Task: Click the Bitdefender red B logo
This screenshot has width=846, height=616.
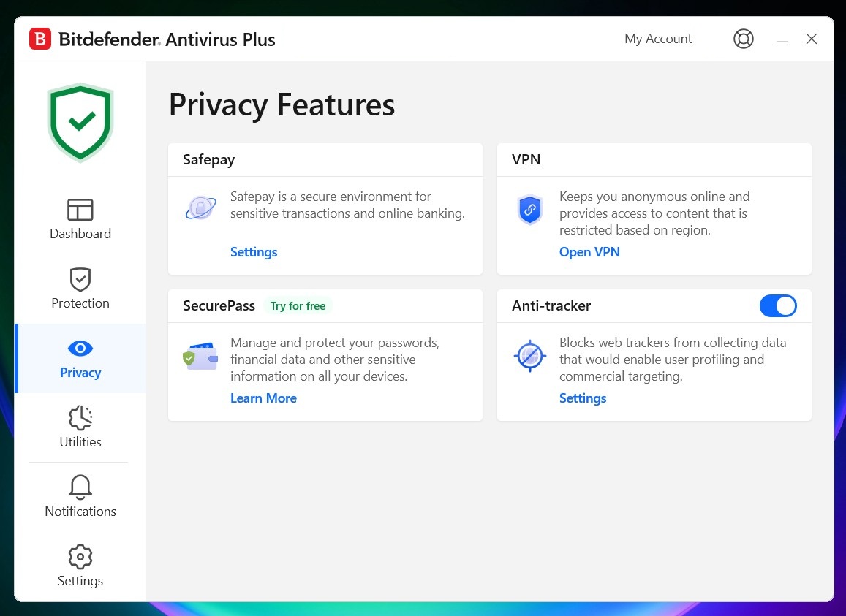Action: 40,39
